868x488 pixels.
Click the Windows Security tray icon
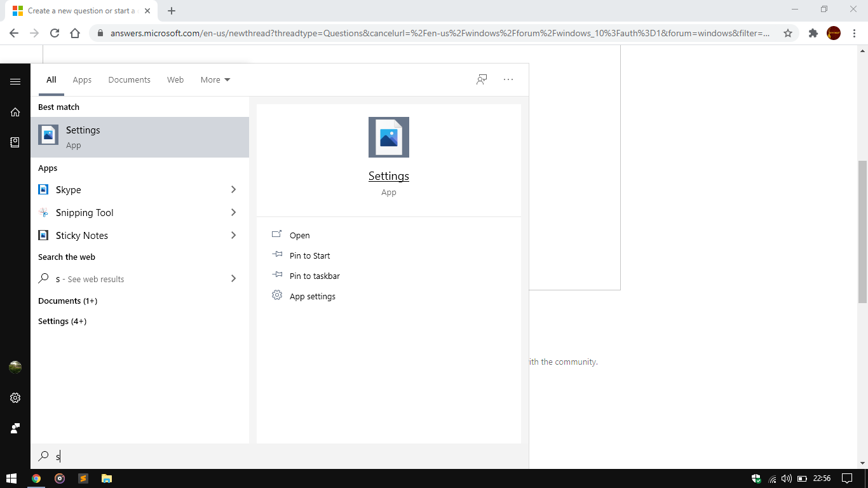click(756, 478)
